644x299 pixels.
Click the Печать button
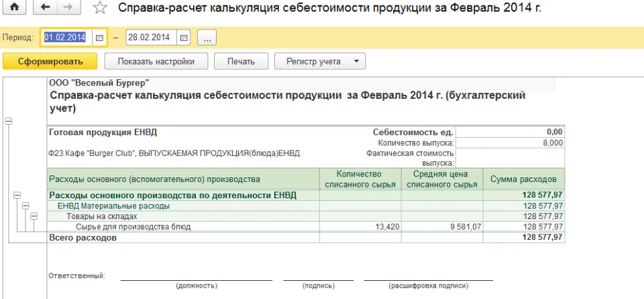click(x=241, y=61)
